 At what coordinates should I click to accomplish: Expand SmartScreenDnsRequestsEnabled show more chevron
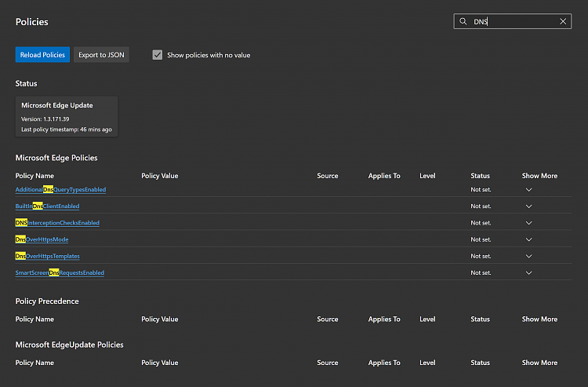point(528,272)
